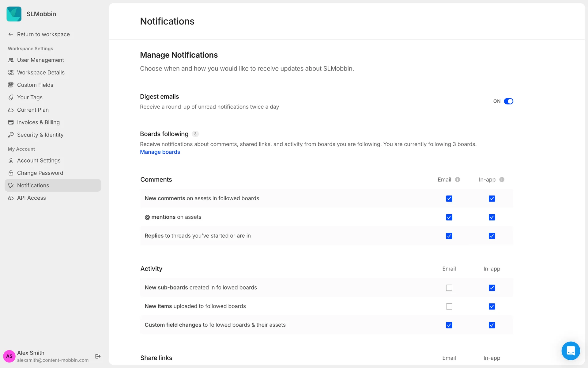Click the boards following count badge

click(195, 134)
